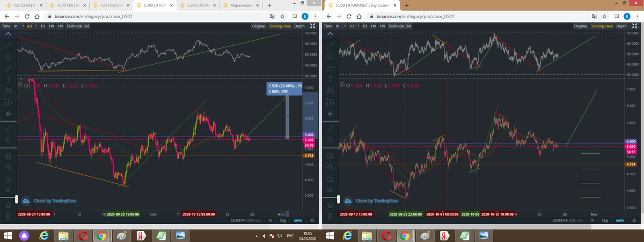Select Zoom In tool in left chart
The height and width of the screenshot is (242, 644).
point(8,140)
